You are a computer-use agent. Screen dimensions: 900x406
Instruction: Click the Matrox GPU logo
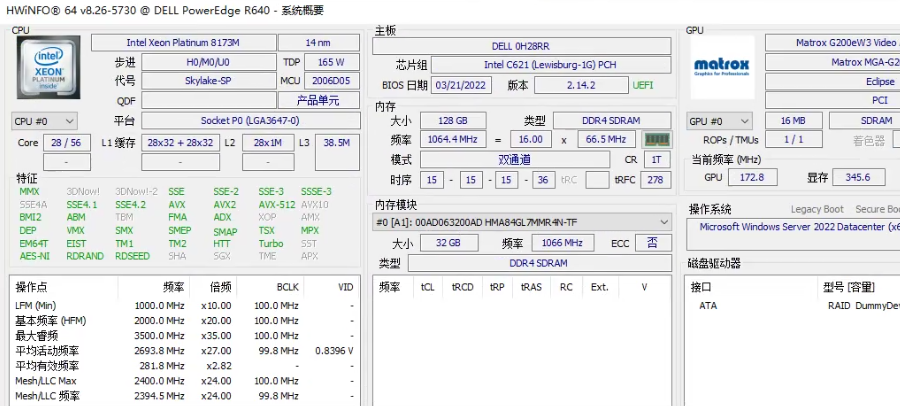tap(722, 67)
